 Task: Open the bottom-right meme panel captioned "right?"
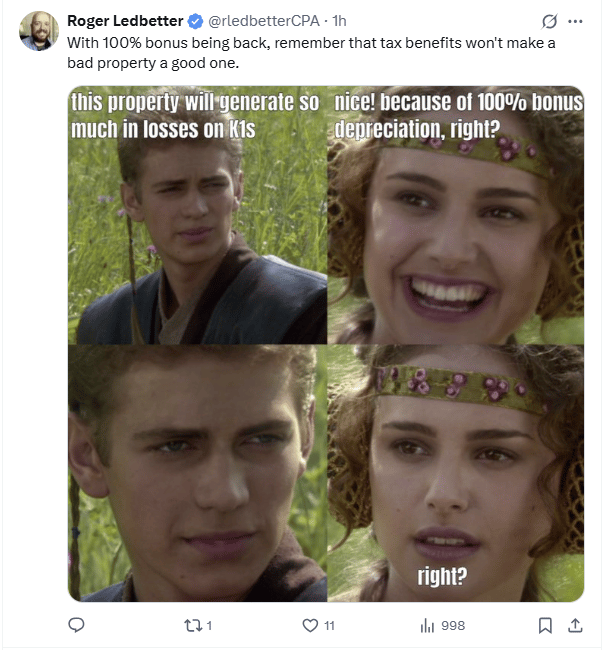pyautogui.click(x=456, y=473)
